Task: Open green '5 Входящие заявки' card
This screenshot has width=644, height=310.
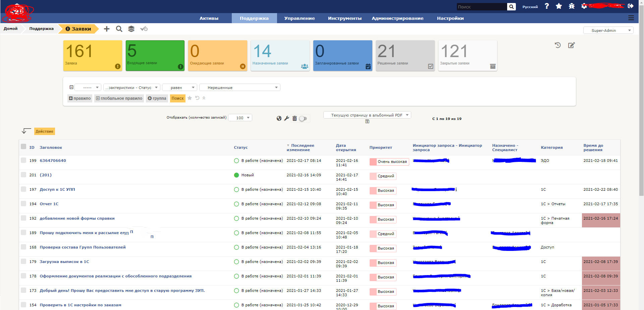Action: 155,55
